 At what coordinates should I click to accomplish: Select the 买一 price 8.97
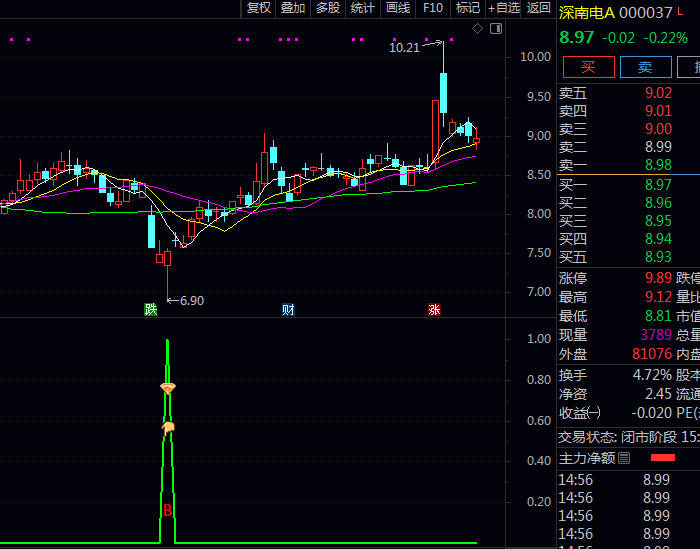658,185
